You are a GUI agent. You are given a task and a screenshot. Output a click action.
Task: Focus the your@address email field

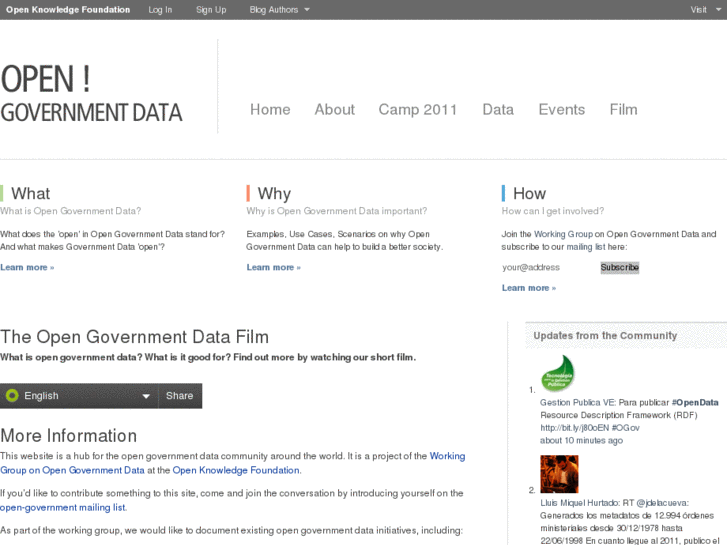click(546, 268)
